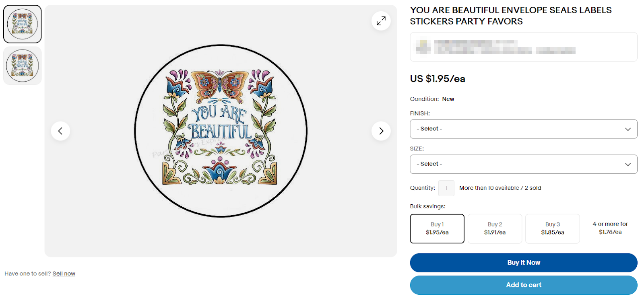Select the Buy 1 pricing option
This screenshot has height=296, width=644.
(437, 228)
